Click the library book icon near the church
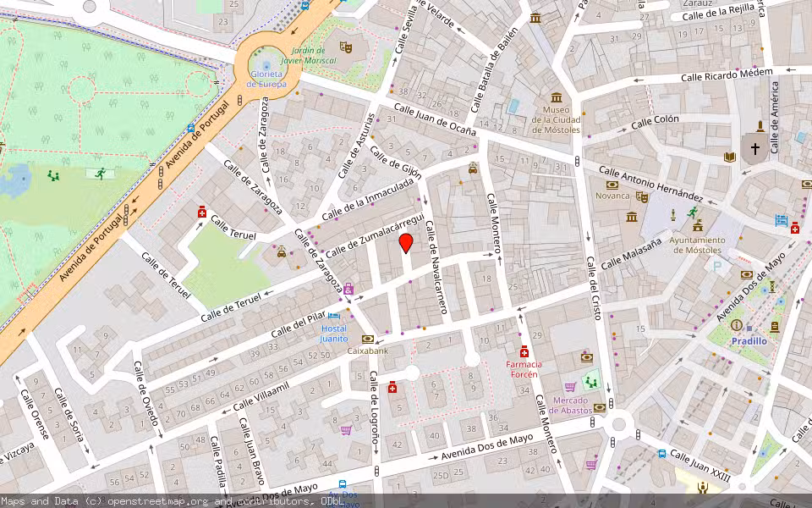 (x=730, y=157)
